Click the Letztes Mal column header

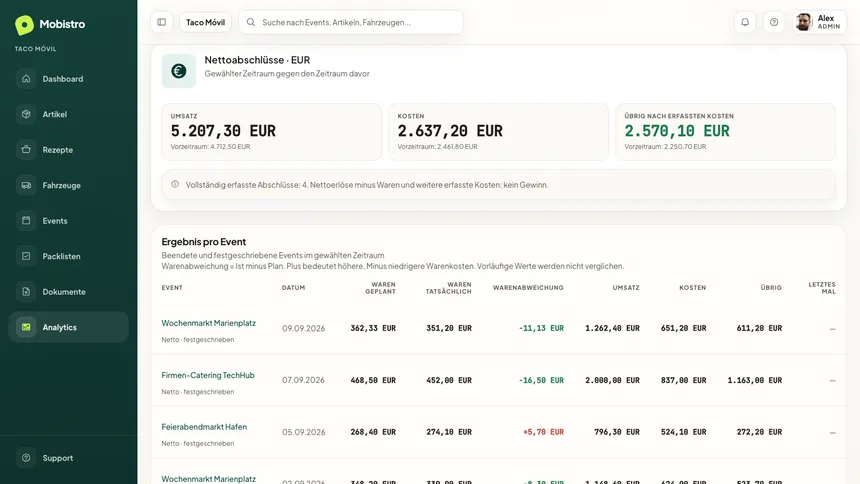click(822, 288)
